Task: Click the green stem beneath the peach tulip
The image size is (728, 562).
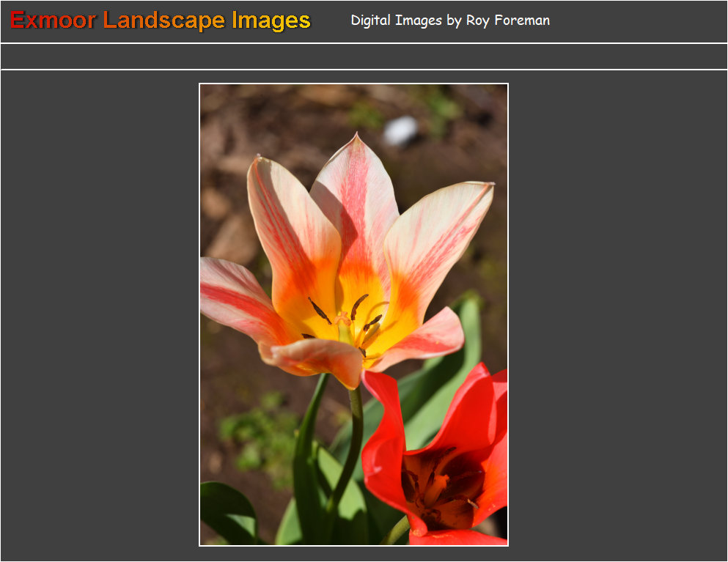Action: coord(354,440)
